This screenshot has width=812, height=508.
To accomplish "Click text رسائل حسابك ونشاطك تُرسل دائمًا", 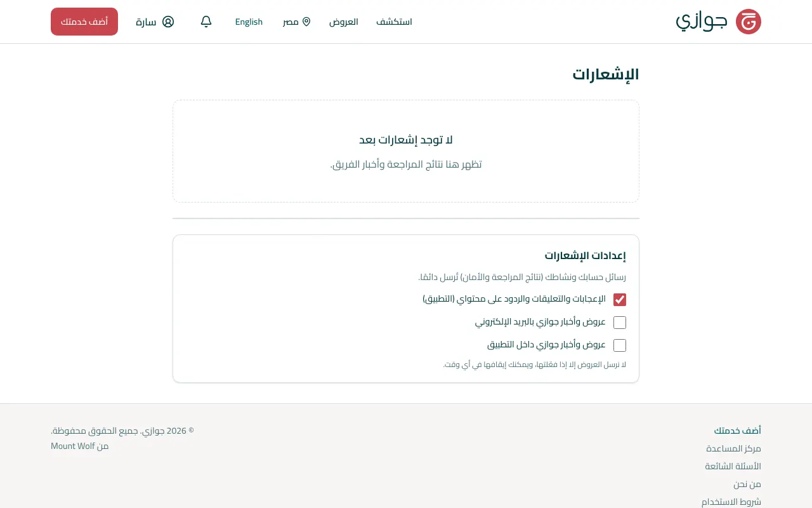I will coord(522,277).
